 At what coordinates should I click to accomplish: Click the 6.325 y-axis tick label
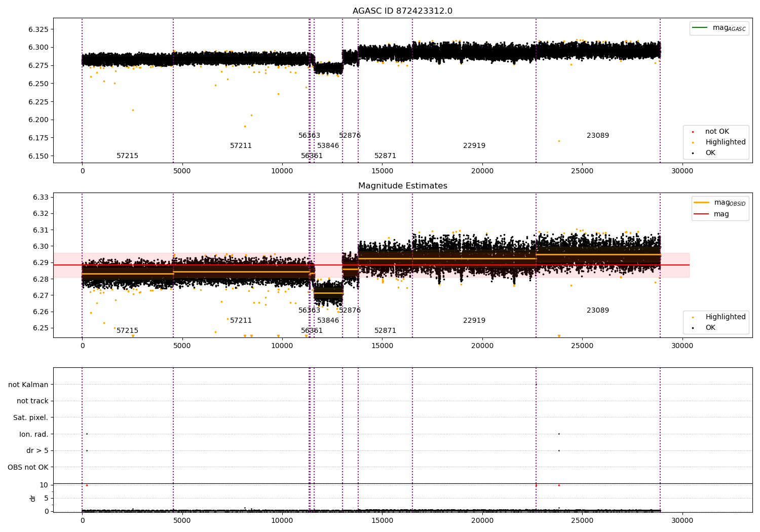coord(39,29)
